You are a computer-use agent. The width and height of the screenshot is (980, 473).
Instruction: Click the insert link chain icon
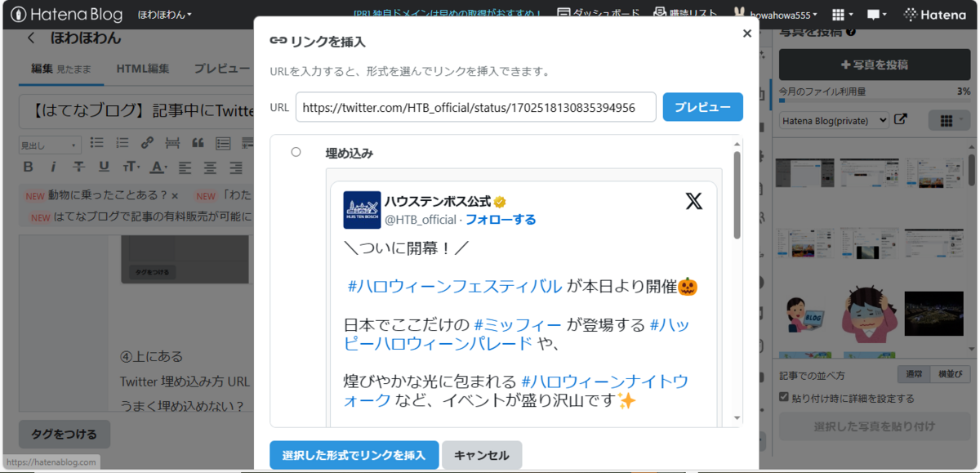click(147, 143)
